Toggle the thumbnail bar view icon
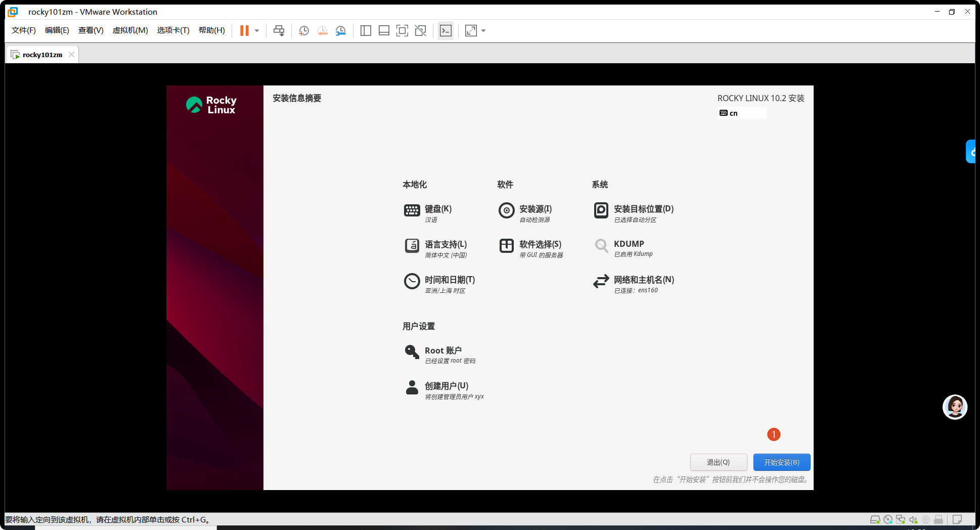The width and height of the screenshot is (980, 530). coord(384,31)
